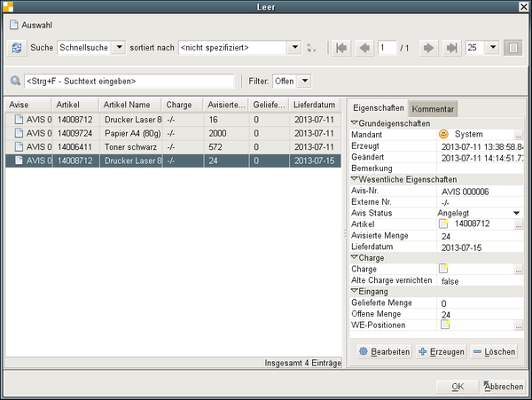Click the Bearbeiten button
The height and width of the screenshot is (400, 532).
385,352
